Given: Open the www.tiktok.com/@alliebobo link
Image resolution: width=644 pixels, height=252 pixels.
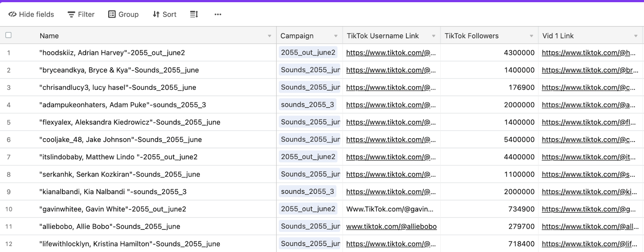Looking at the screenshot, I should [x=391, y=227].
